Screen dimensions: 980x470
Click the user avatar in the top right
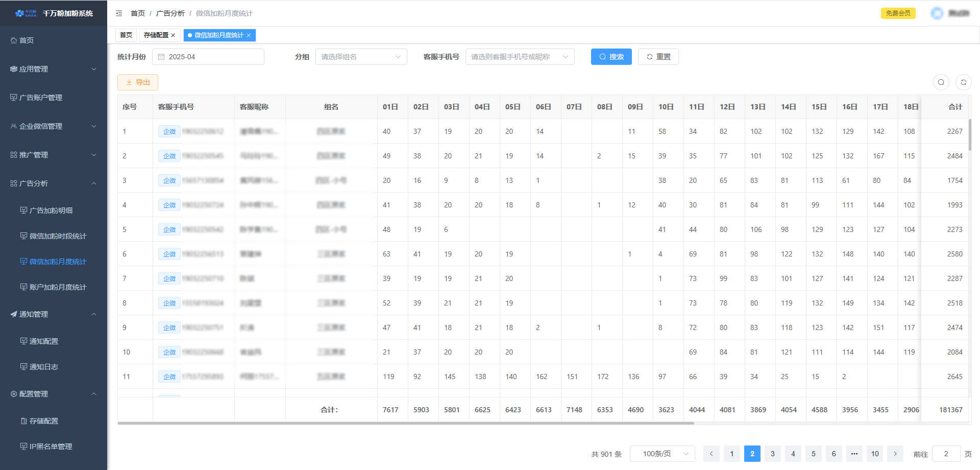[x=937, y=13]
